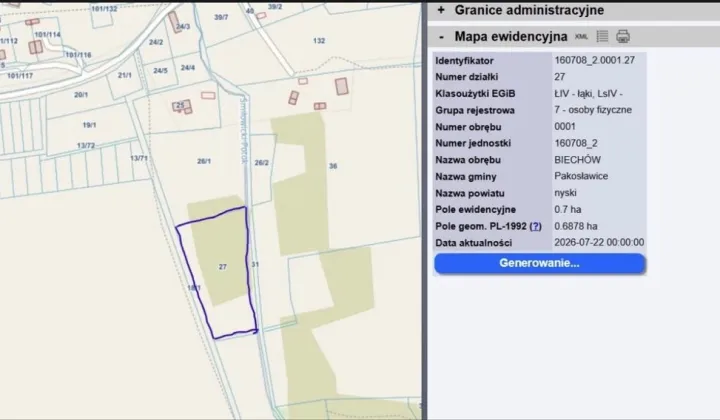Click the Grupa rejestrowa label
This screenshot has height=420, width=720.
pyautogui.click(x=475, y=110)
